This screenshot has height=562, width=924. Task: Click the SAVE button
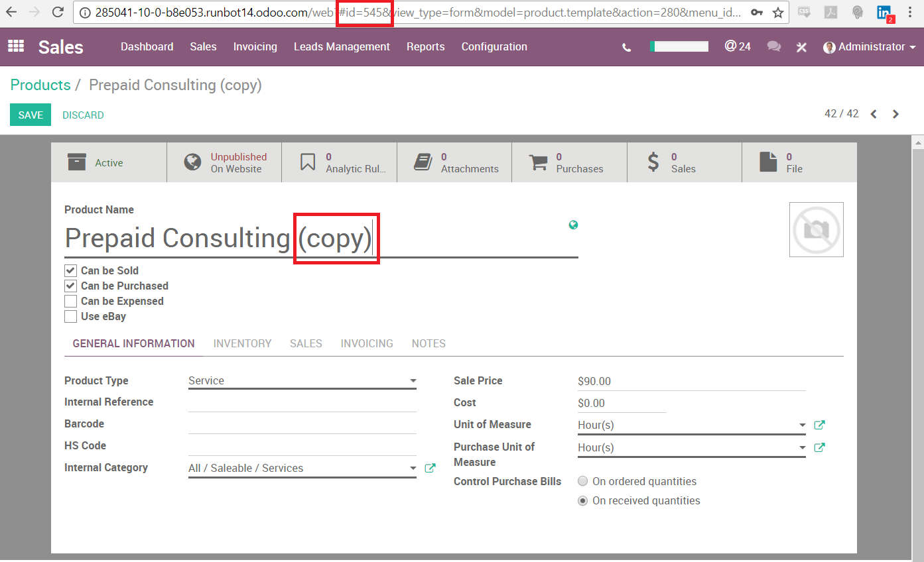tap(30, 115)
